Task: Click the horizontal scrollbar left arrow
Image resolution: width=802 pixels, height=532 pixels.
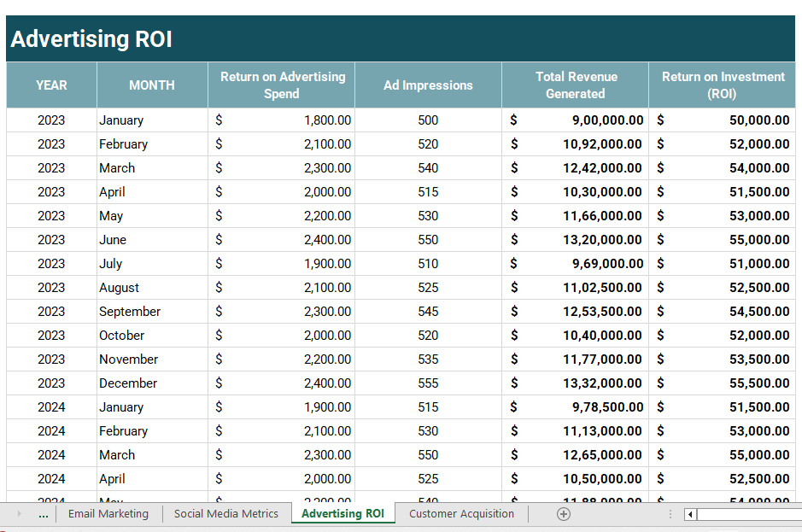Action: (x=691, y=514)
